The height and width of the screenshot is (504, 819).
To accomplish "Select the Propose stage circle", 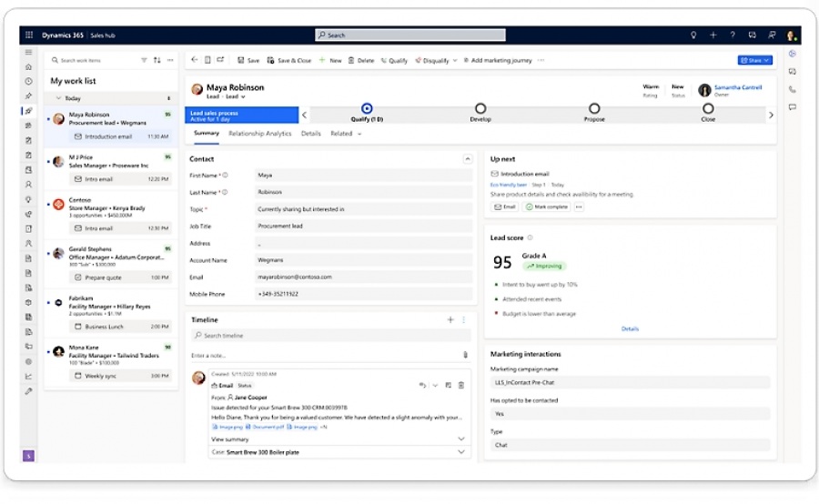I will [x=594, y=108].
